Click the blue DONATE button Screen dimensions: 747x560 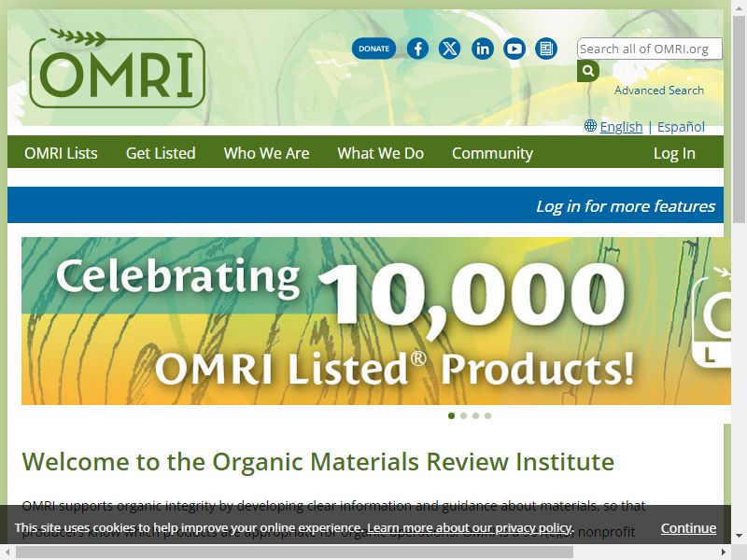tap(374, 49)
